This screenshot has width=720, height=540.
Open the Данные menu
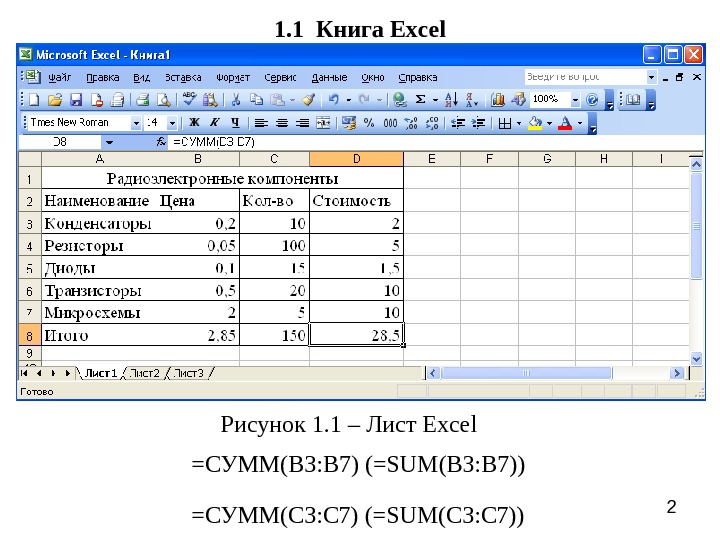[329, 78]
